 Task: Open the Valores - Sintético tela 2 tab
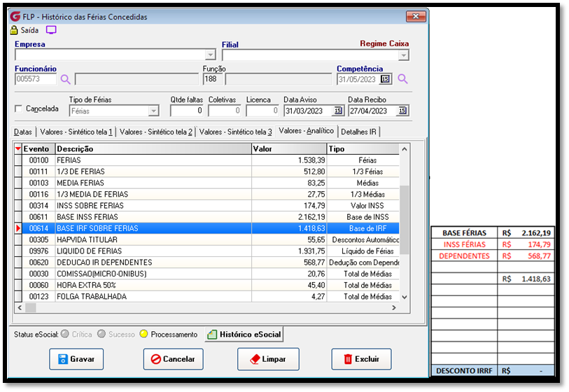click(155, 132)
